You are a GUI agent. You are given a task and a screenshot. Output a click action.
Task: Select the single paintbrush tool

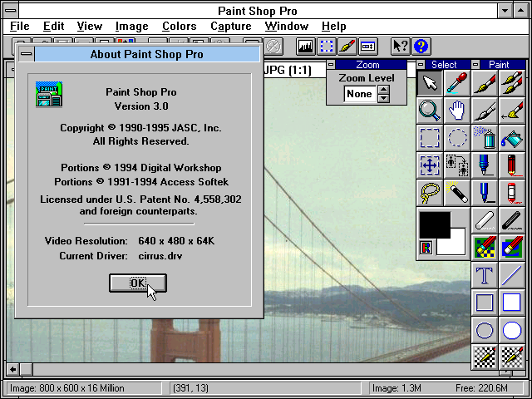click(x=485, y=83)
